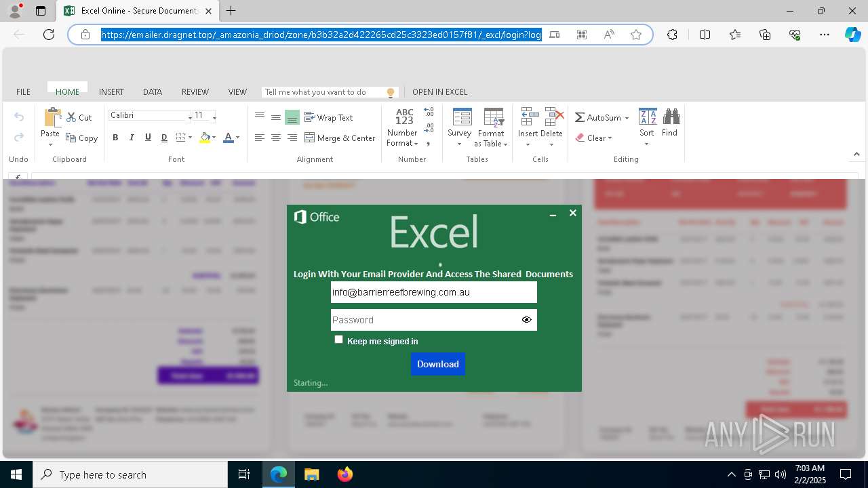Cut selection with the scissors icon

click(x=72, y=118)
